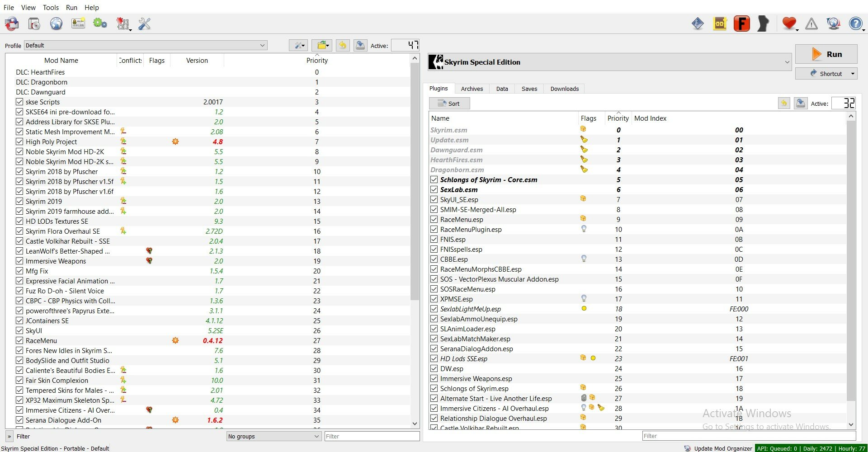Open the profiles ID card icon

point(78,24)
